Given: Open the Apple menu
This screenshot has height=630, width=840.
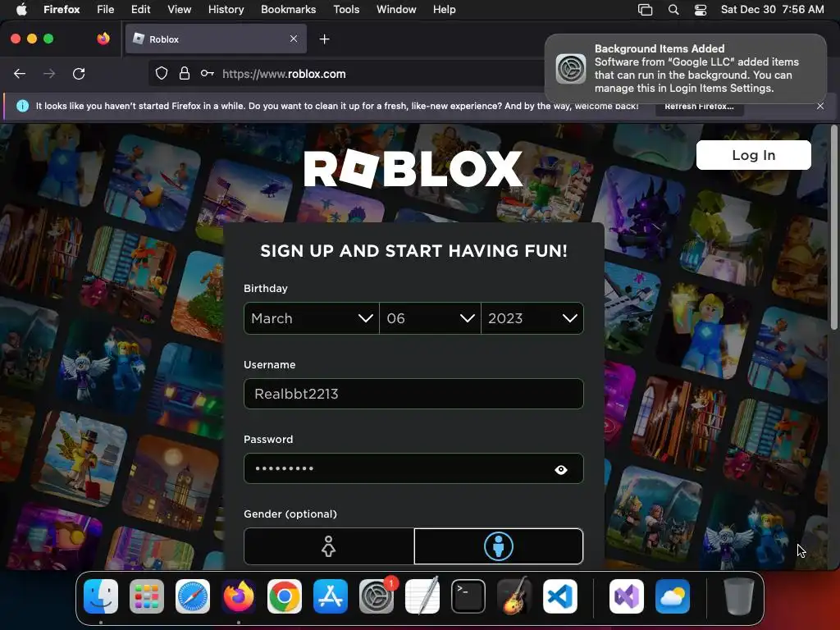Looking at the screenshot, I should (21, 9).
